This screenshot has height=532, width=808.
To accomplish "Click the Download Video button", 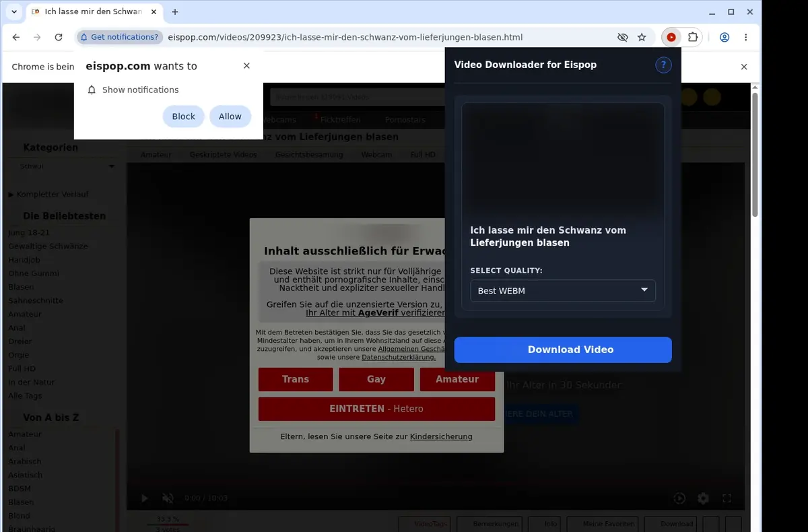I will click(563, 350).
